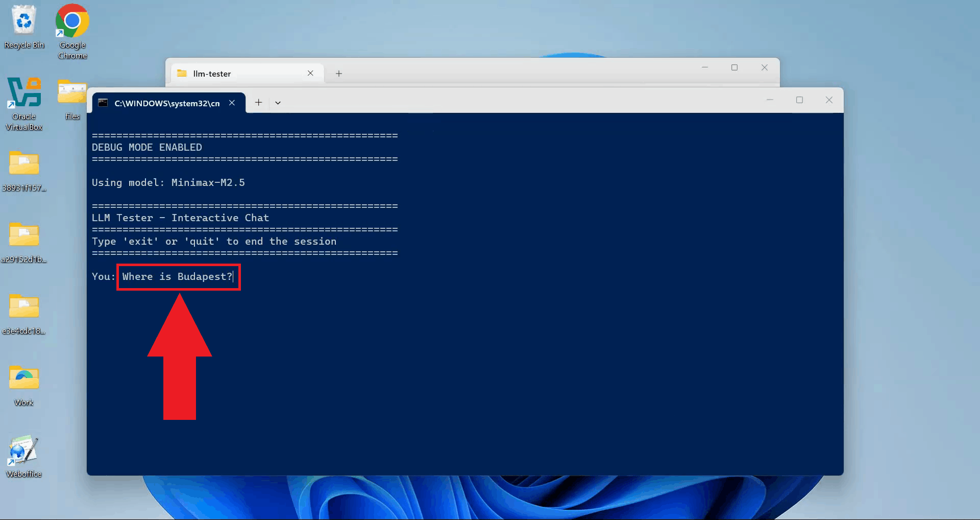The image size is (980, 520).
Task: Click the cmd icon in the terminal tab
Action: (104, 103)
